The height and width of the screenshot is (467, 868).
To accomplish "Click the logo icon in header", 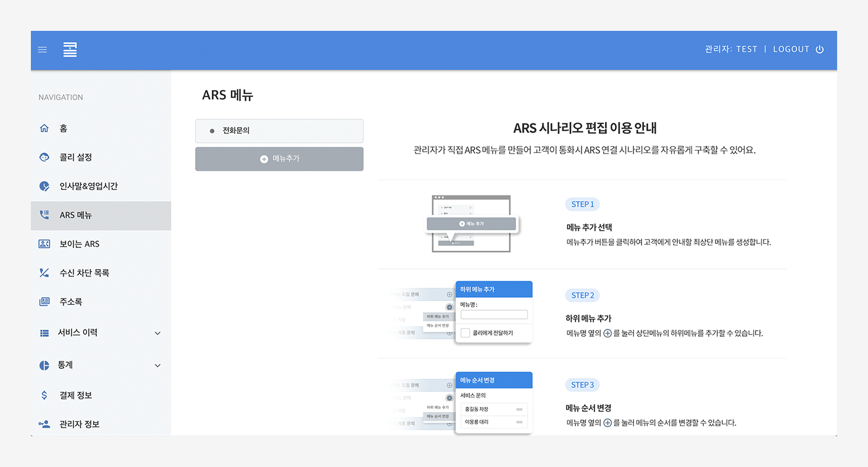I will click(x=70, y=49).
